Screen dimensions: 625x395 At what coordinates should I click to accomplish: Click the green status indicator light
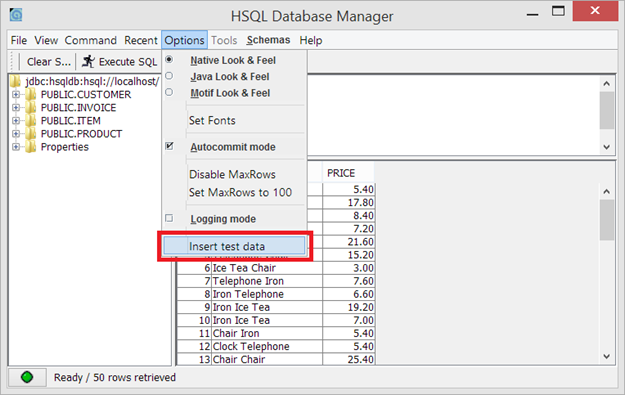(27, 377)
